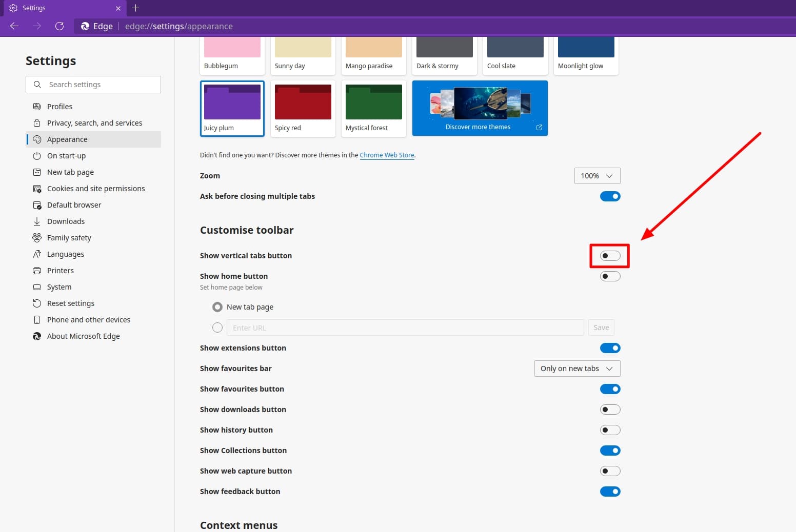The width and height of the screenshot is (796, 532).
Task: Open the Reset settings section
Action: pyautogui.click(x=70, y=303)
